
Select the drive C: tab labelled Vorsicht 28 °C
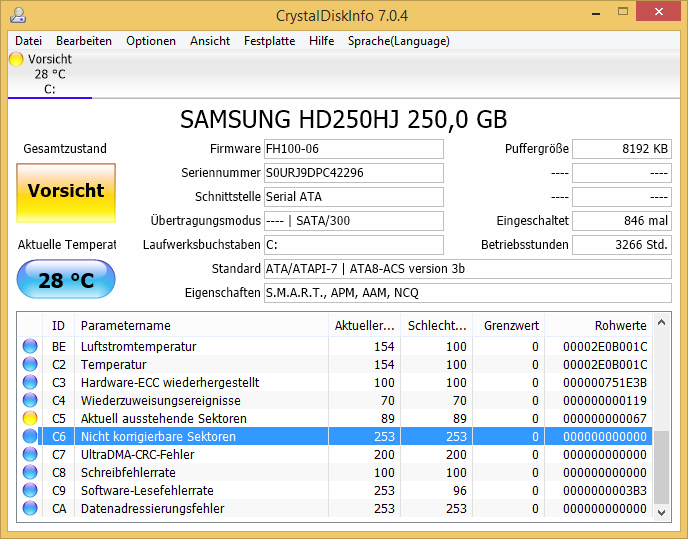pyautogui.click(x=50, y=74)
